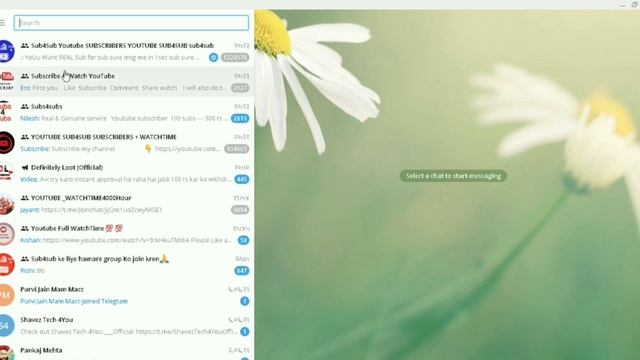The height and width of the screenshot is (360, 640).
Task: Click megaphone channel icon beside Definitely Loot
Action: coord(24,167)
